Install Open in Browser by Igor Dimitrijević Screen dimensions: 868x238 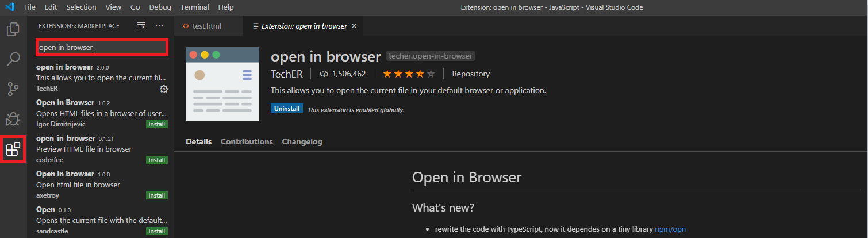[157, 124]
